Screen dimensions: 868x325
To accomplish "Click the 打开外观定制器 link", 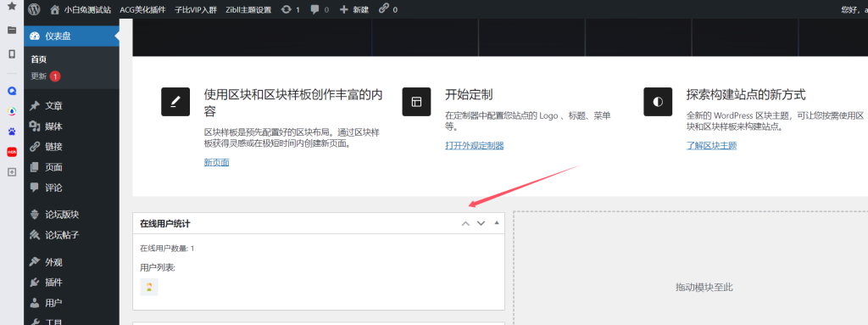I will pyautogui.click(x=475, y=146).
